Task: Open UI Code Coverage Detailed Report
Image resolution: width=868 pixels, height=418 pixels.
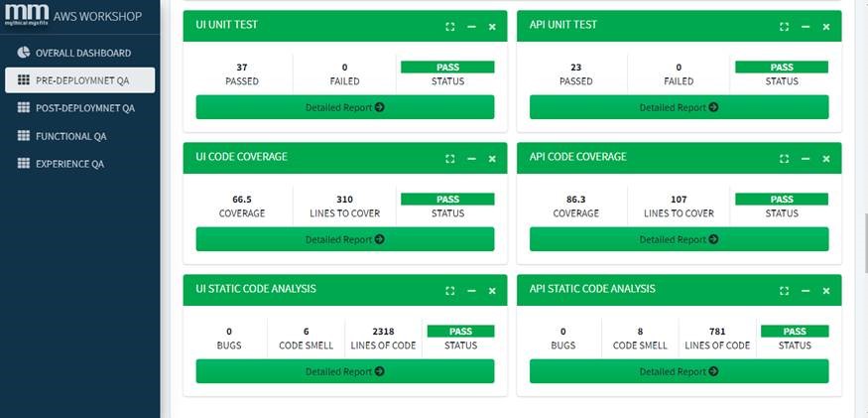Action: coord(345,239)
